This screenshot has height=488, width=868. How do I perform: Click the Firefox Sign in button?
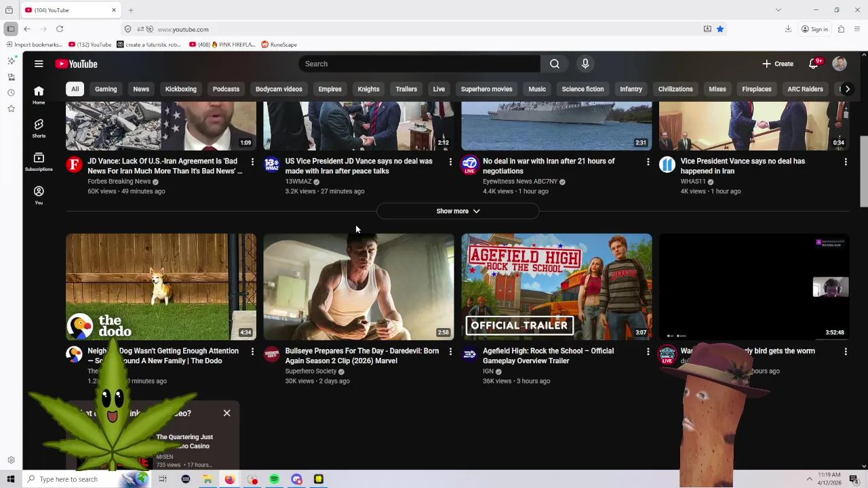click(814, 29)
